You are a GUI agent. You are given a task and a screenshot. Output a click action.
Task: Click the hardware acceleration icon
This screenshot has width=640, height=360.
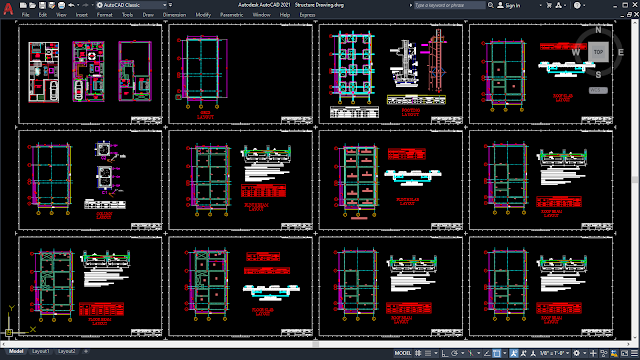tap(614, 353)
